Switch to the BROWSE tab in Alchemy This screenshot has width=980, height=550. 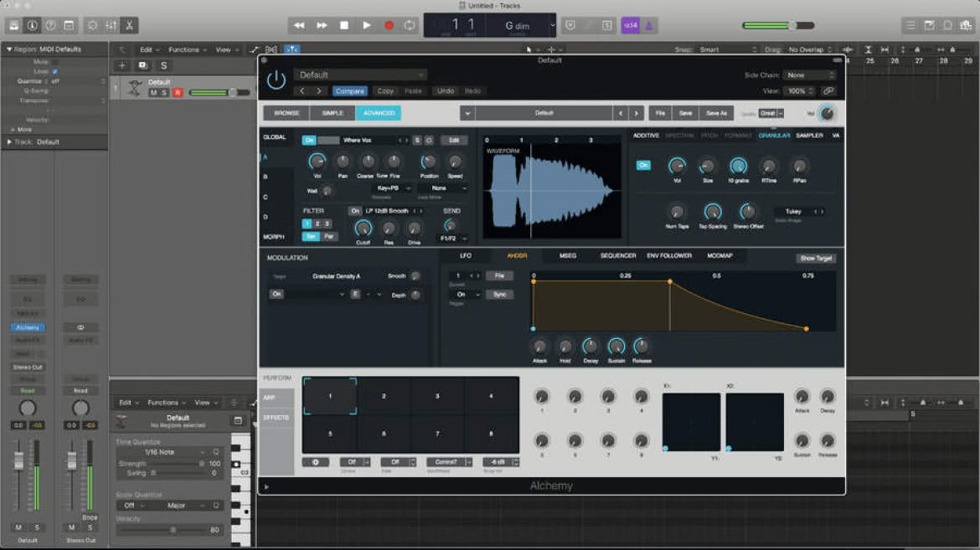pyautogui.click(x=286, y=113)
